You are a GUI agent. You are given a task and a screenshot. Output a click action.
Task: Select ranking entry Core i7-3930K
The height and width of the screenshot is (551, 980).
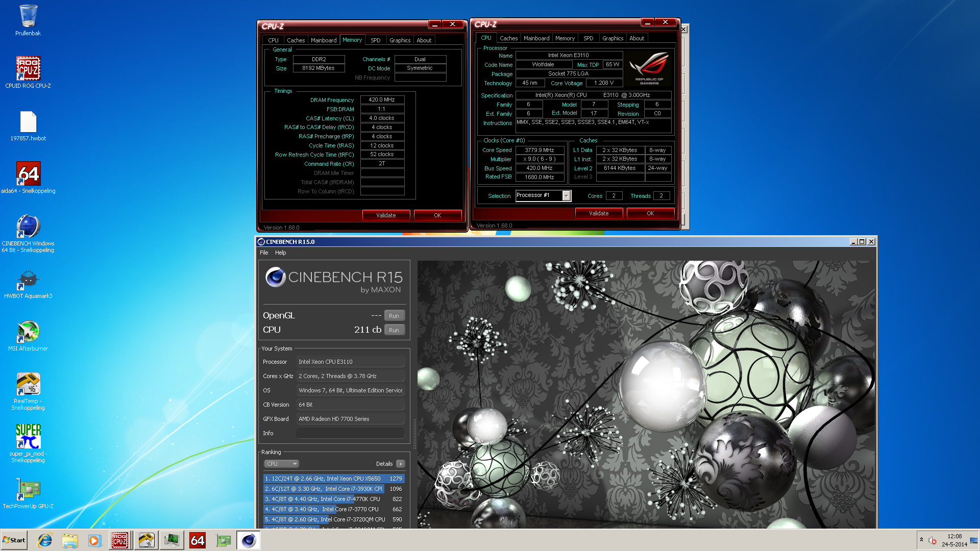(x=334, y=489)
